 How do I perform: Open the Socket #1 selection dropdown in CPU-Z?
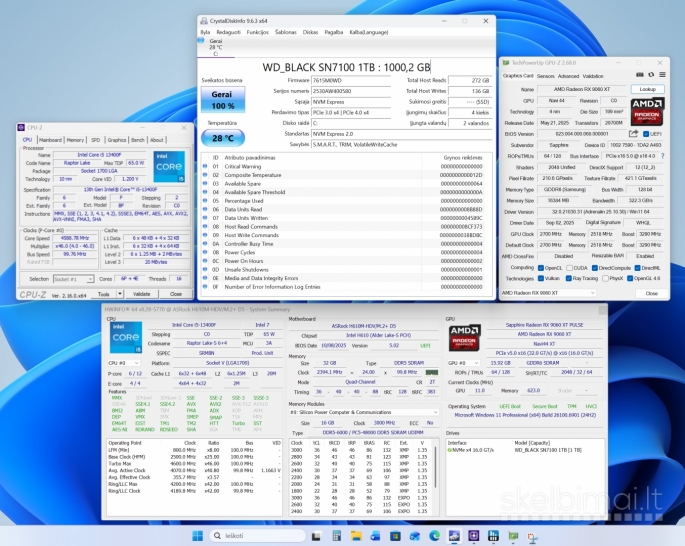click(x=73, y=279)
